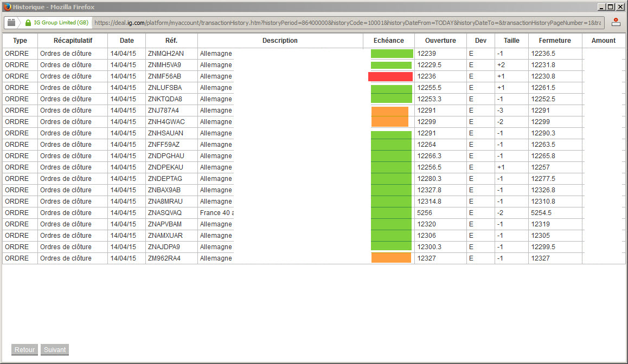Select reference ZNKTQDA8

point(165,99)
